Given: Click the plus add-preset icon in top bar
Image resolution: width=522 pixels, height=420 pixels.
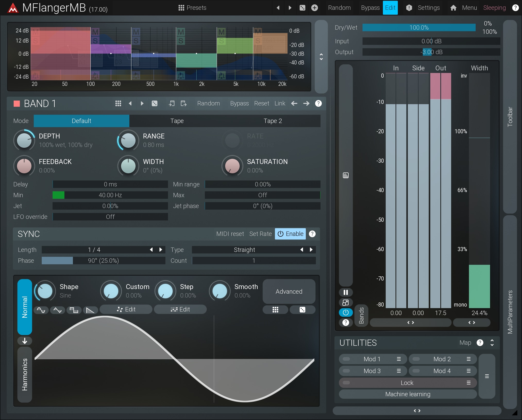Looking at the screenshot, I should tap(314, 8).
